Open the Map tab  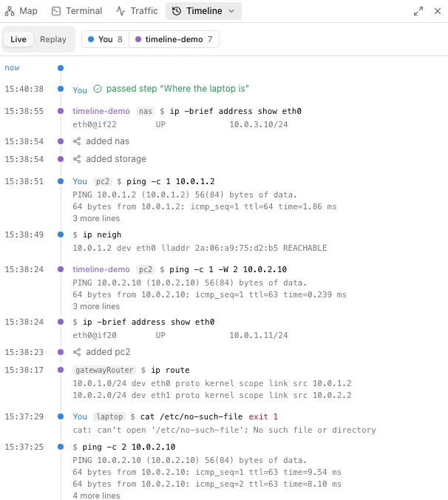click(x=21, y=11)
